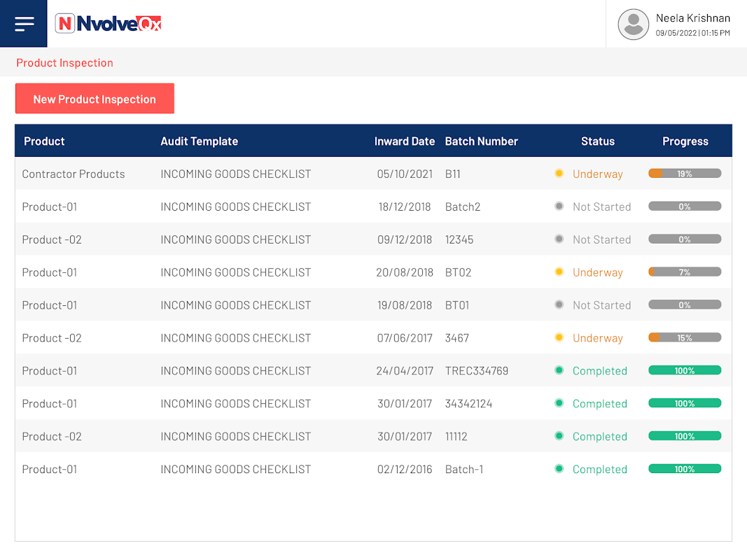Select the inward date 20/08/2018
The width and height of the screenshot is (747, 560).
405,273
